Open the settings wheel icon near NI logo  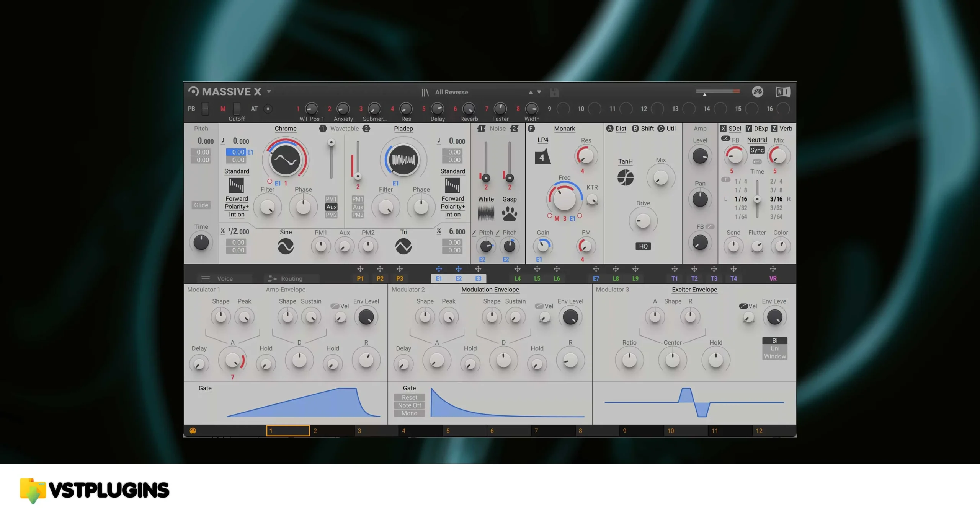point(757,91)
